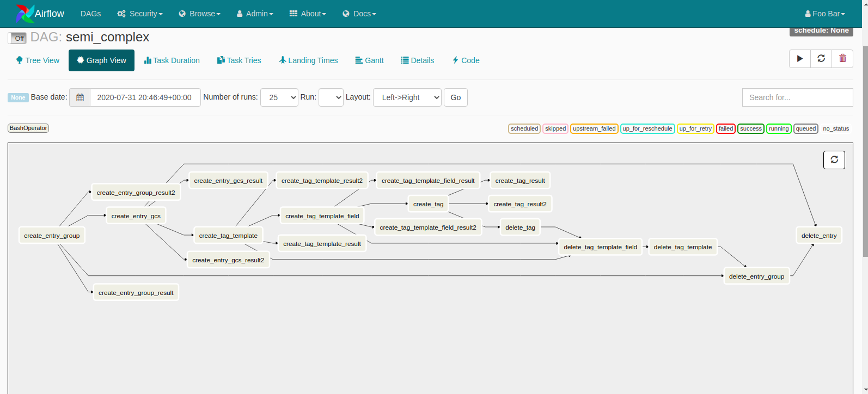Viewport: 868px width, 394px height.
Task: Click the Airflow pinwheel logo
Action: pyautogui.click(x=25, y=14)
